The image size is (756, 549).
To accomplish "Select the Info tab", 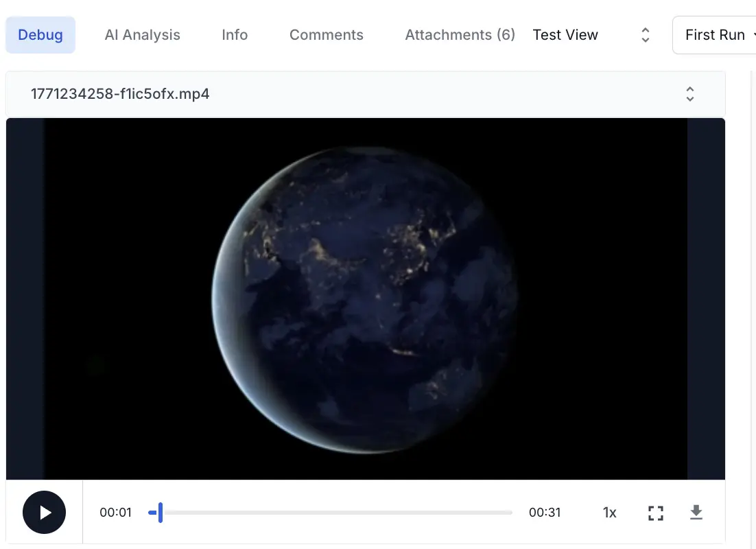I will point(234,34).
